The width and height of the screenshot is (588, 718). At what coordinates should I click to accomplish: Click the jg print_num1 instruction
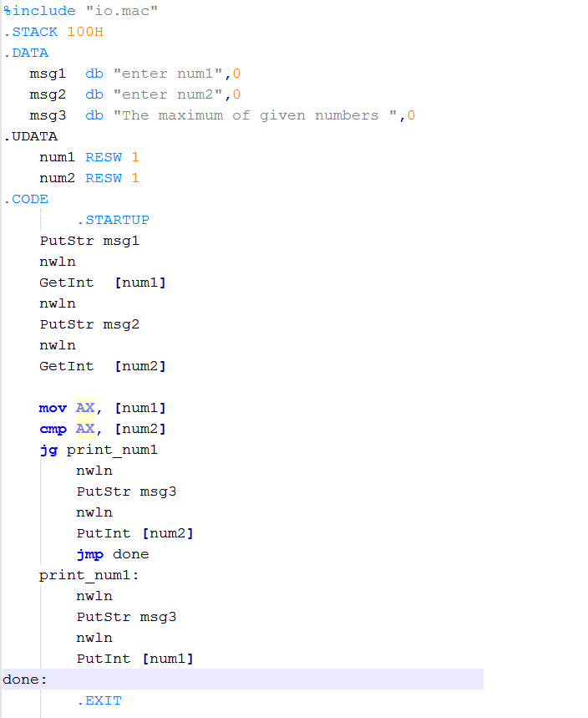pyautogui.click(x=99, y=451)
